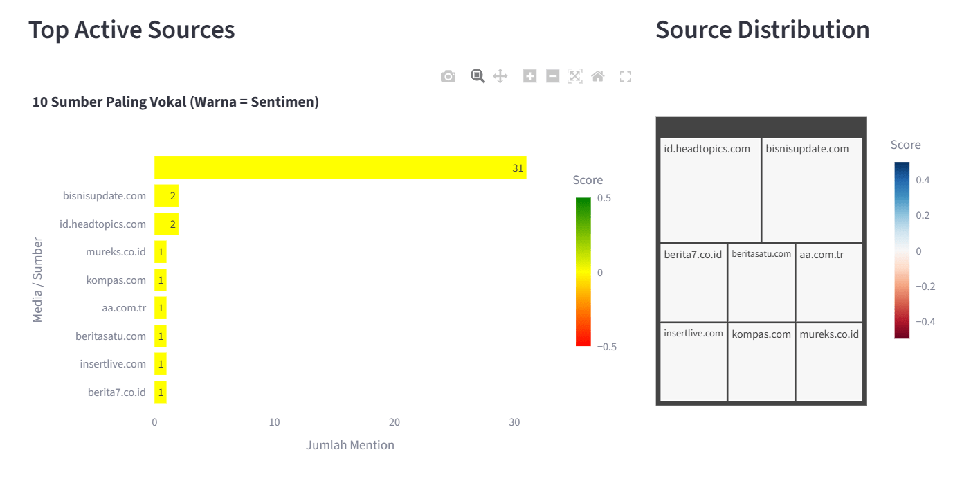Click the Zoom in plus icon
The image size is (980, 497).
click(x=529, y=76)
